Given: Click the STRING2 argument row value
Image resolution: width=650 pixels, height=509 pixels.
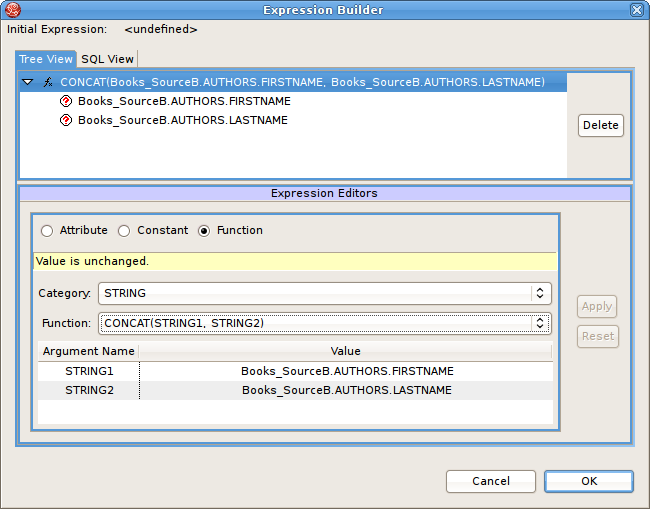Looking at the screenshot, I should tap(346, 390).
